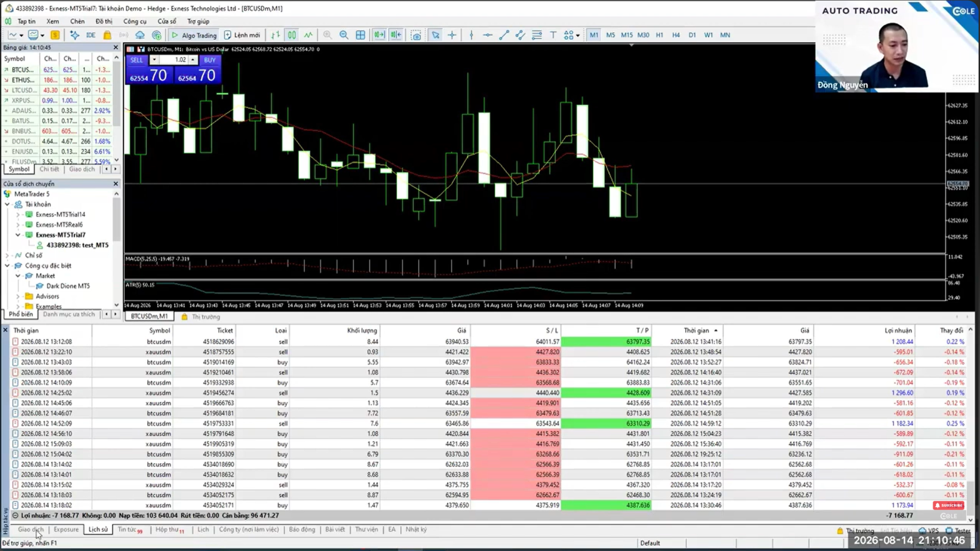Switch to the Nhật ký tab
The width and height of the screenshot is (980, 551).
[416, 529]
